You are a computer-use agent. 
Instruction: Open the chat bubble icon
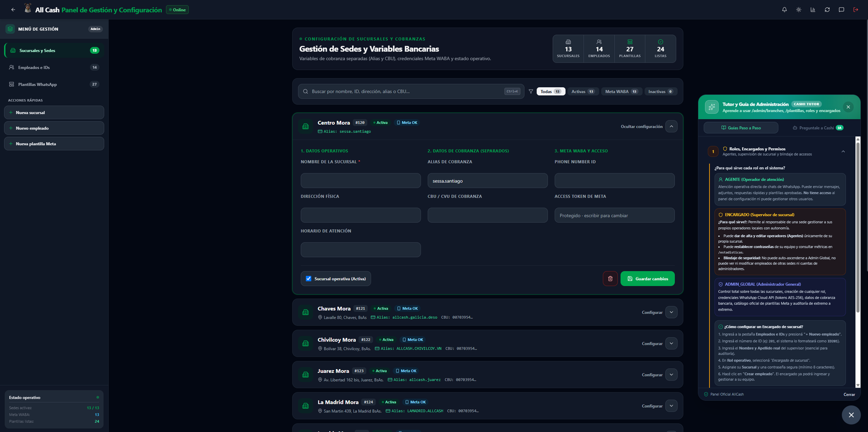point(841,10)
